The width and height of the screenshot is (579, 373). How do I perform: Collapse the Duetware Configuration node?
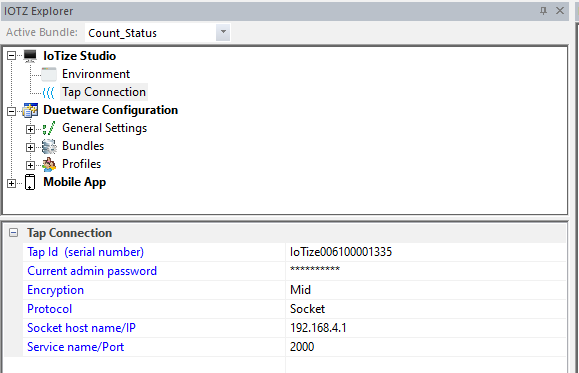[x=11, y=111]
